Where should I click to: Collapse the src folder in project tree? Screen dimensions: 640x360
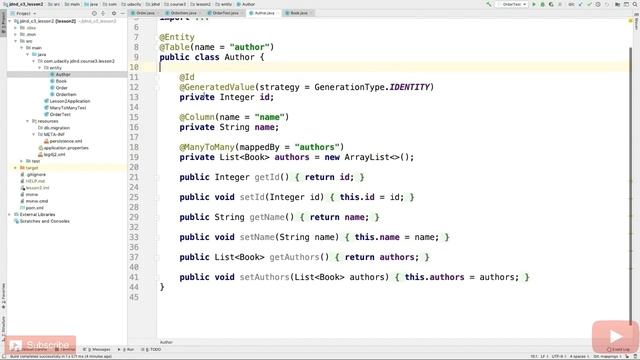click(x=16, y=41)
